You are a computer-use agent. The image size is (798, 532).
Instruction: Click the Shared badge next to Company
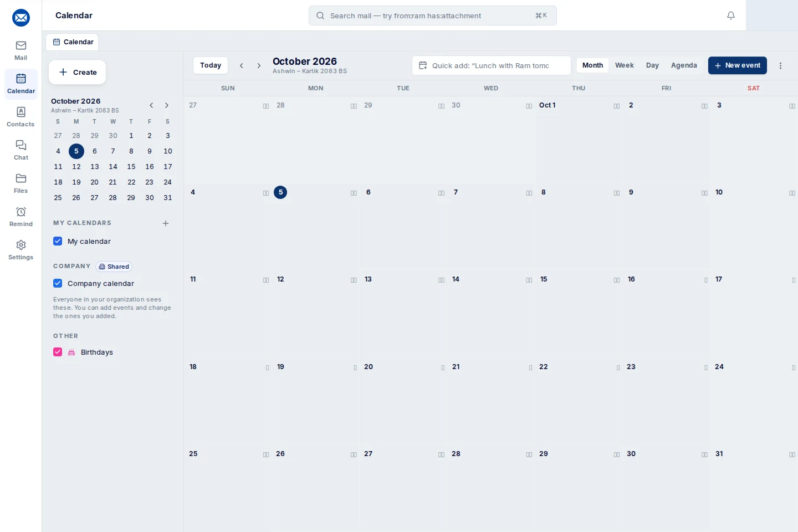point(114,267)
